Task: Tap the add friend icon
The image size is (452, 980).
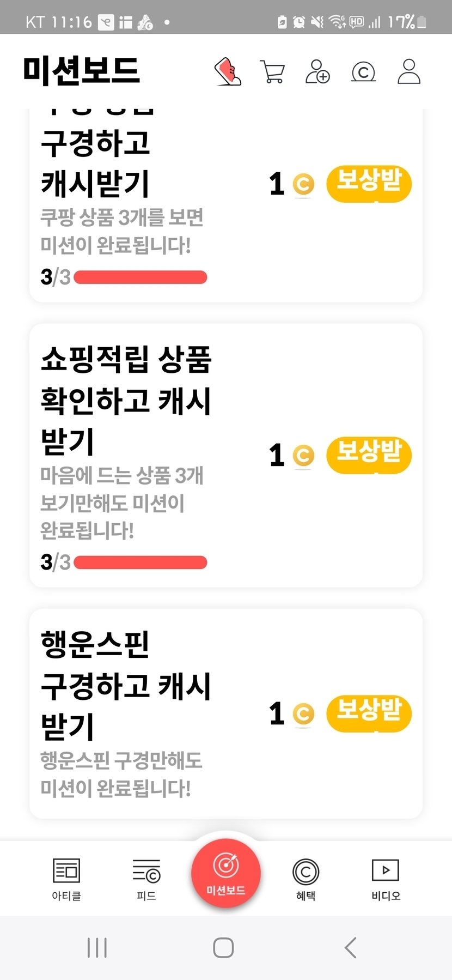Action: click(317, 71)
